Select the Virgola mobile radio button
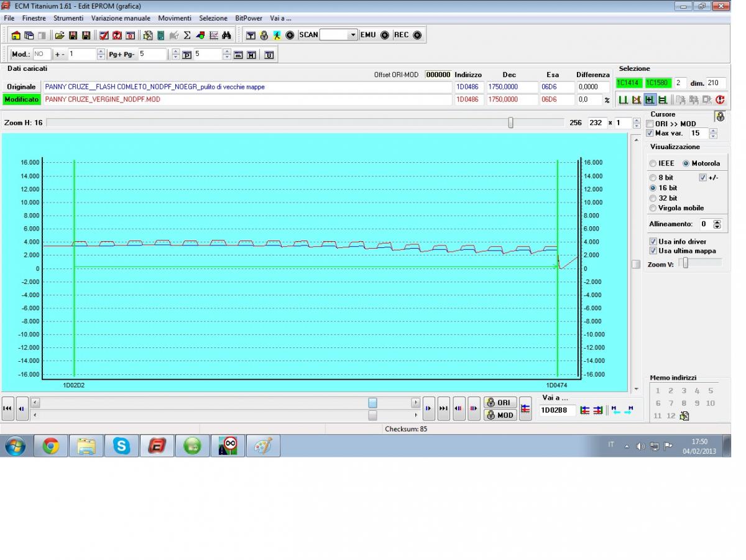Screen dimensions: 746x560 pyautogui.click(x=653, y=208)
